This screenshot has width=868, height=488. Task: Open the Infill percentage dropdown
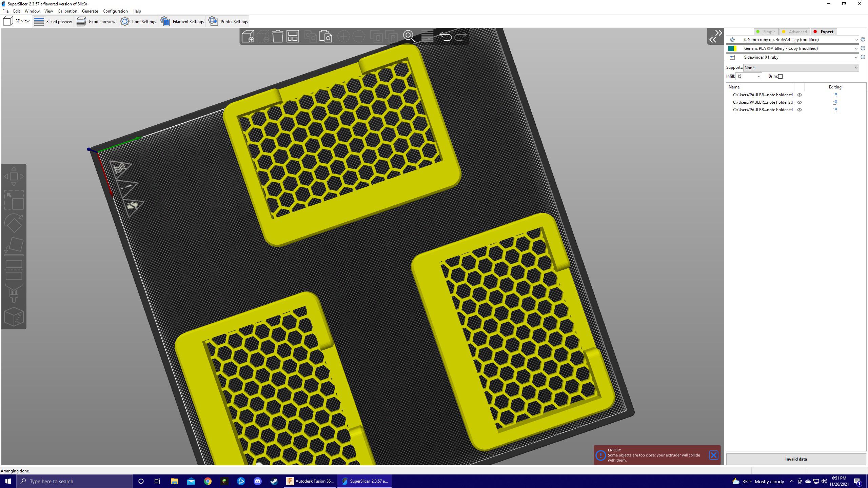[748, 76]
